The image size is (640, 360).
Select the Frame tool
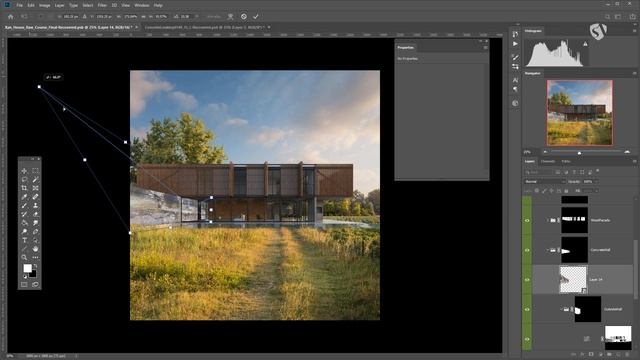click(35, 188)
